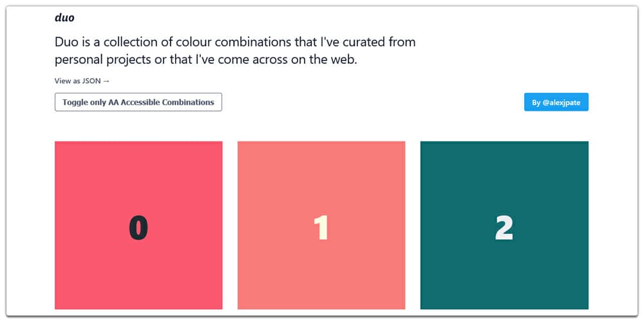Click the top edge of the teal card
The height and width of the screenshot is (322, 644).
coord(504,144)
